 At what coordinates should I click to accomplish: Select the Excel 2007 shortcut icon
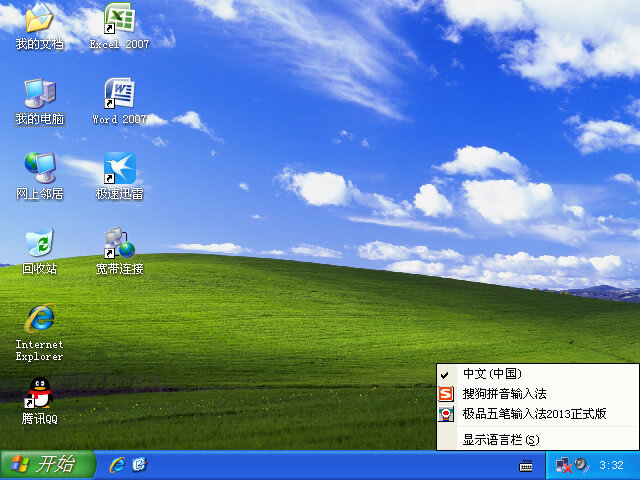(x=119, y=18)
